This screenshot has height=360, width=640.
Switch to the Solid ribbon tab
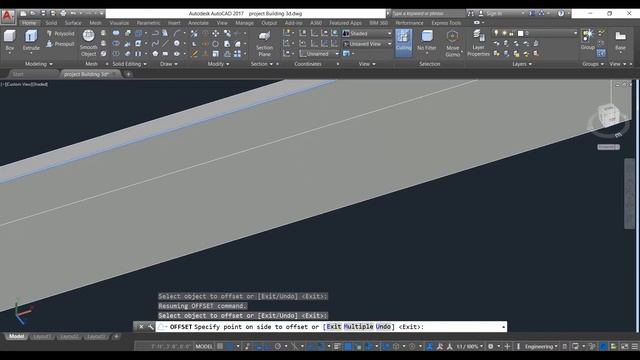51,23
